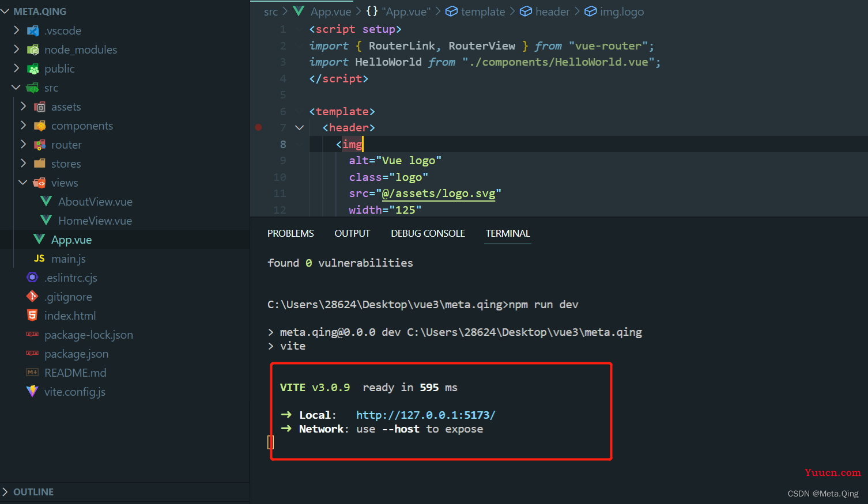Click the npm icon of package.json

pos(33,353)
